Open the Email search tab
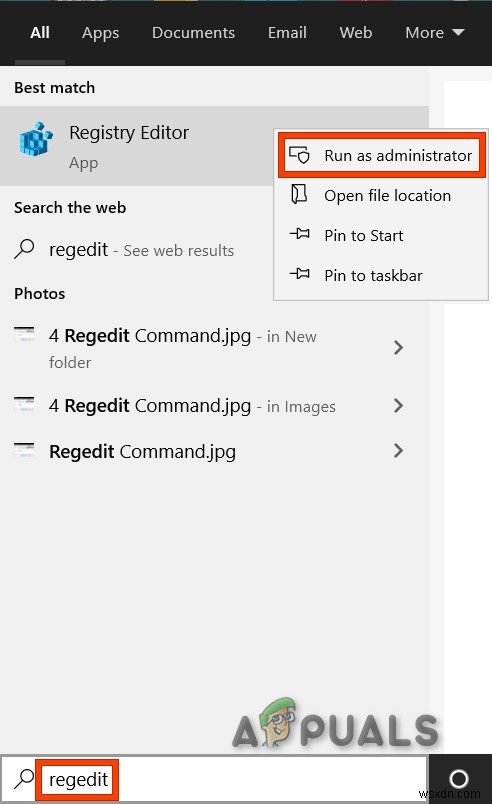 tap(287, 33)
